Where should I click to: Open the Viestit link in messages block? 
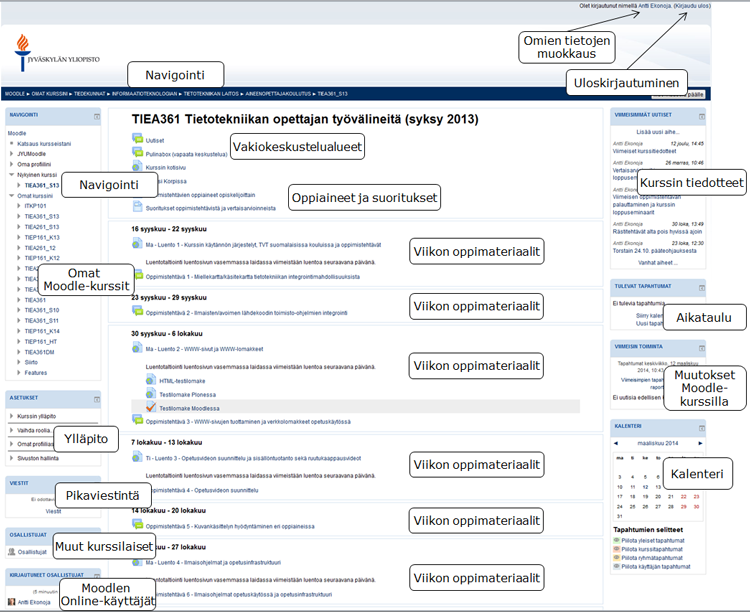point(53,511)
